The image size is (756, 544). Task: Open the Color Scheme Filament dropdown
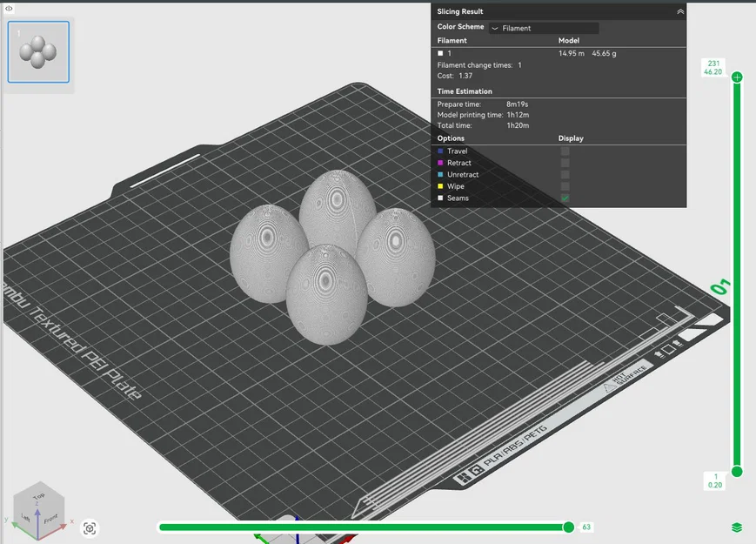pyautogui.click(x=544, y=28)
